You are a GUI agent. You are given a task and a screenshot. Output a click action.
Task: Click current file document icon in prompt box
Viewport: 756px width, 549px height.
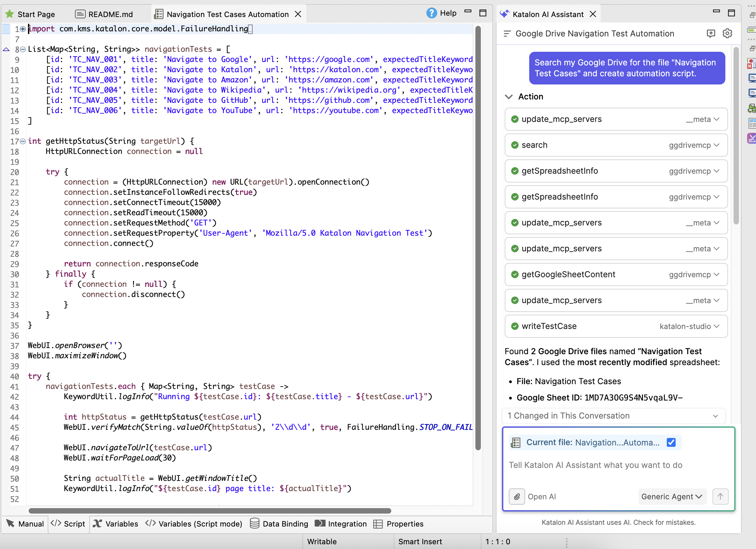[516, 442]
